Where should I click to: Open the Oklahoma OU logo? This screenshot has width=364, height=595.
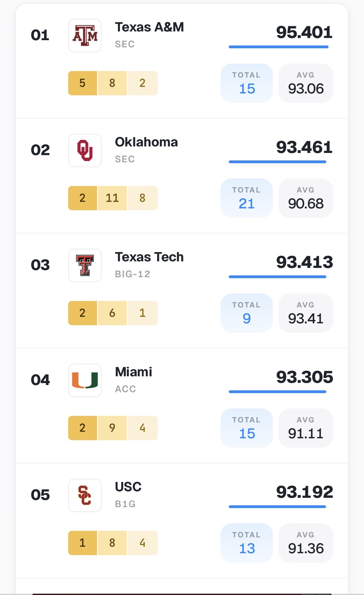click(x=85, y=150)
